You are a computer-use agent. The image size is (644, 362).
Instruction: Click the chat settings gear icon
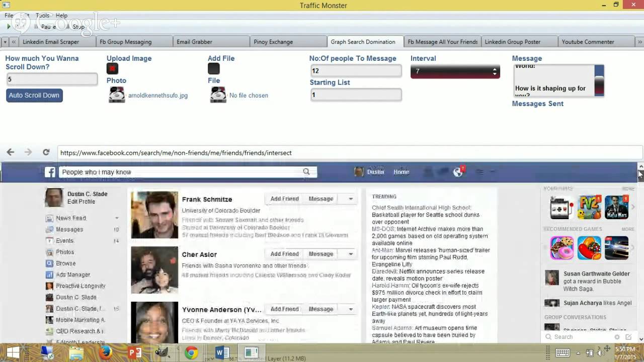click(617, 337)
